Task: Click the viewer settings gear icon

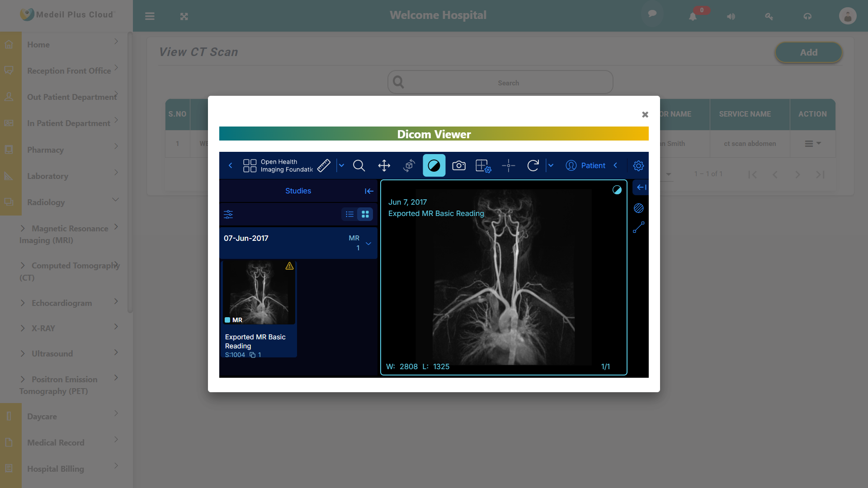Action: [638, 166]
